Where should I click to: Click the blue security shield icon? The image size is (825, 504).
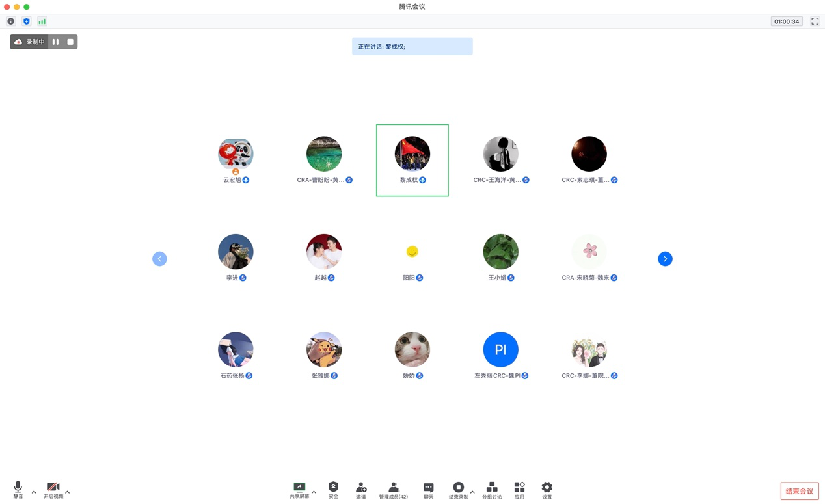(27, 21)
